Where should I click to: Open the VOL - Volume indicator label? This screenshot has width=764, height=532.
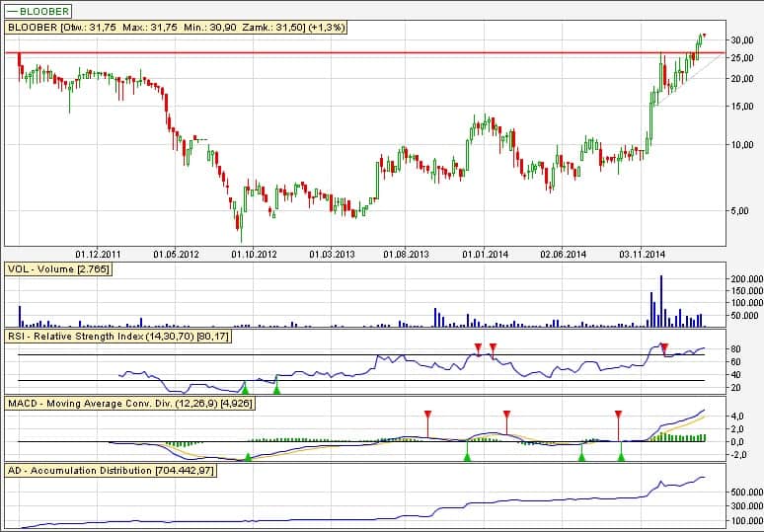[58, 268]
